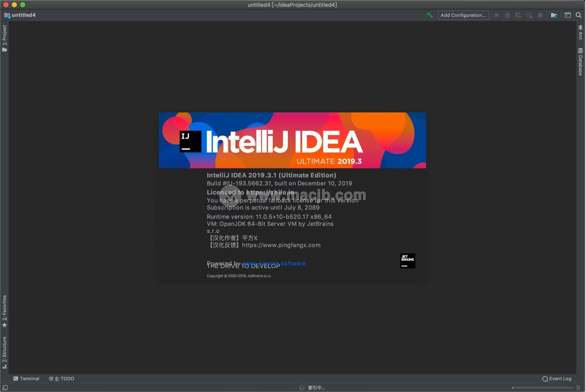Open the 2: Favorites tool window
The image size is (585, 392).
[5, 311]
